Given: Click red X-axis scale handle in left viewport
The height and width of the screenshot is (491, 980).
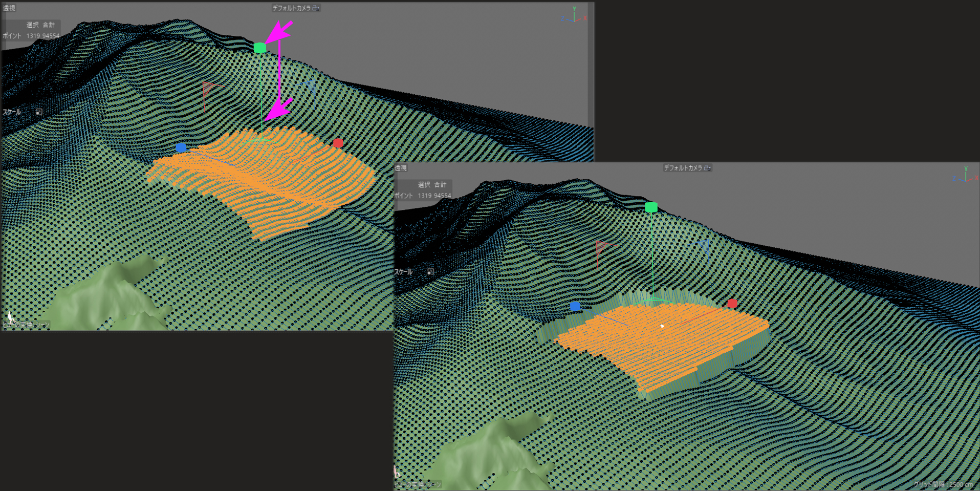Looking at the screenshot, I should (x=338, y=143).
